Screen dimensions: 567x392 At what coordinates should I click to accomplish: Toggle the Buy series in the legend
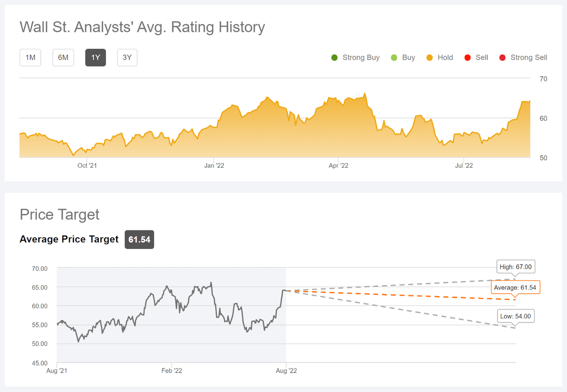403,58
